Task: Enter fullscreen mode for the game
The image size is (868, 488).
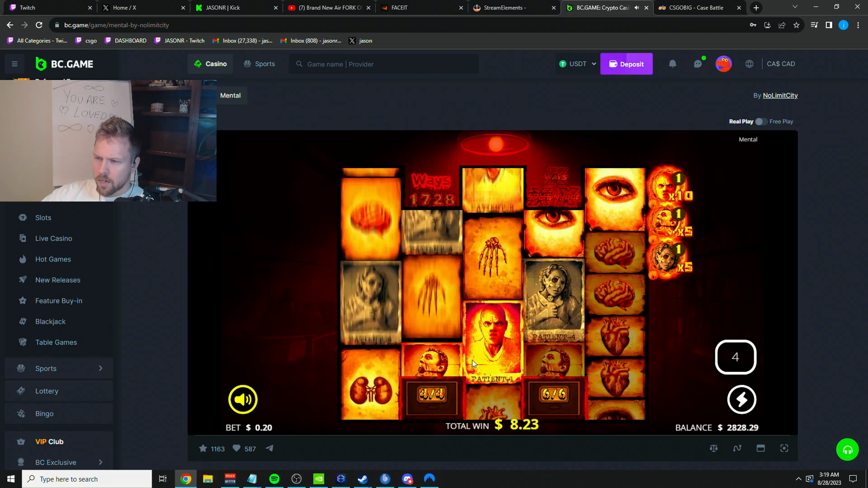Action: 784,448
